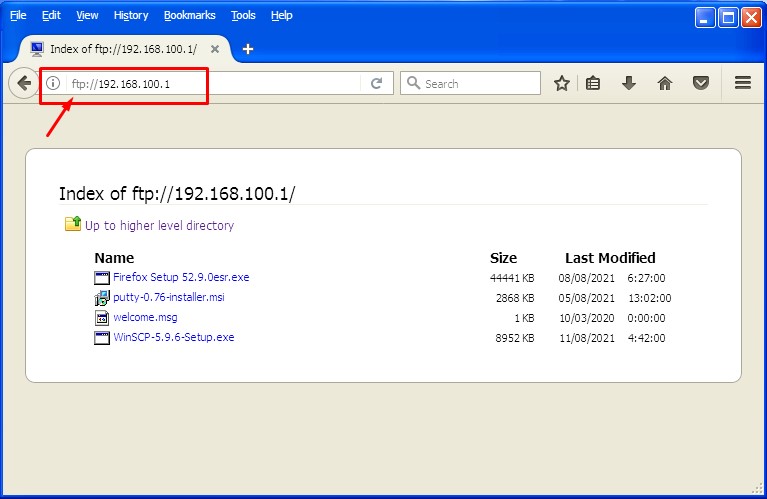The image size is (767, 499).
Task: Bookmark this page with the star icon
Action: (x=562, y=83)
